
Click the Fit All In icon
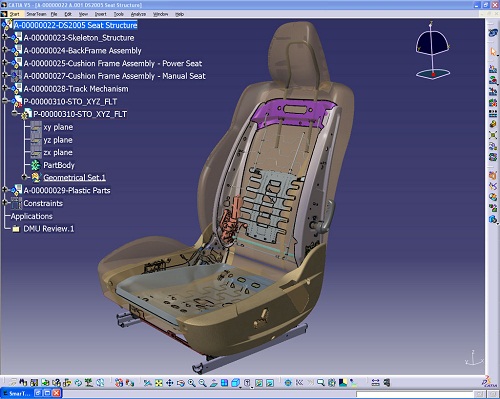pos(159,383)
